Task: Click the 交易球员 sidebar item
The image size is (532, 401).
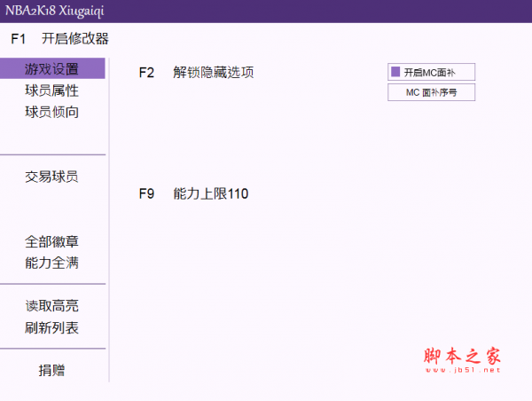Action: pos(51,177)
